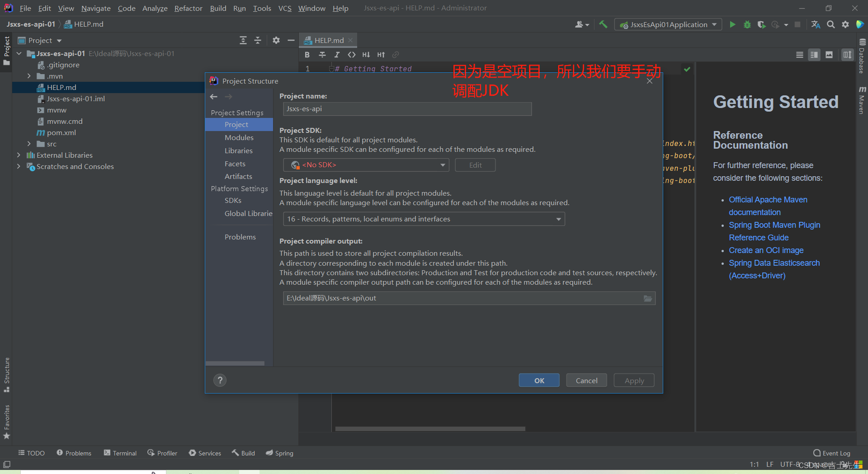Insert code formatting in markdown
Viewport: 868px width, 474px height.
click(x=351, y=55)
